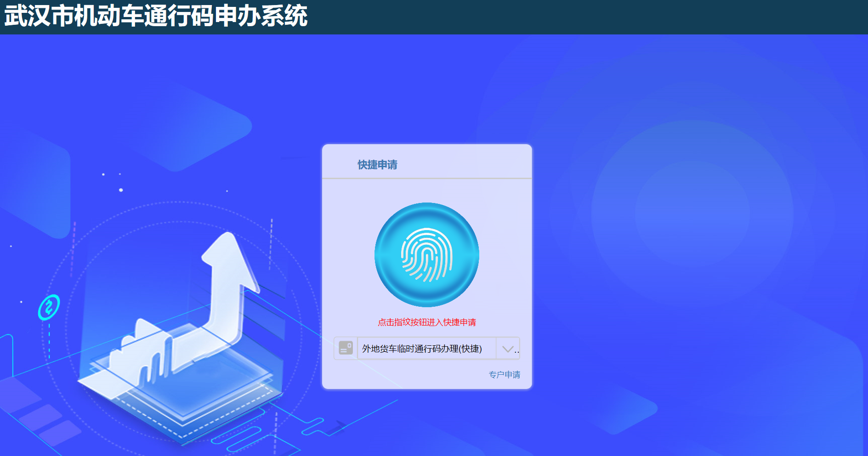Click the 武汉市机动车通行码申办系统 title
The height and width of the screenshot is (456, 868).
click(156, 16)
